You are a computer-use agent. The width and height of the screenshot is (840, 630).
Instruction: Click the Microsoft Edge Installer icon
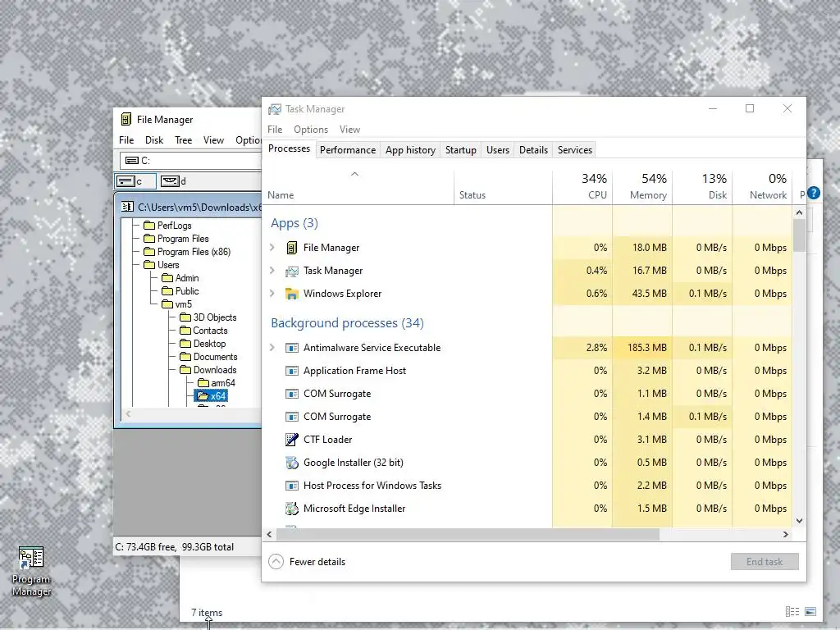[291, 509]
